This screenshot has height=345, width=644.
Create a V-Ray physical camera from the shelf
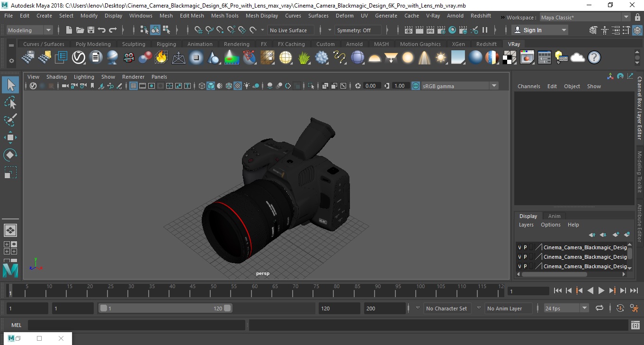129,58
